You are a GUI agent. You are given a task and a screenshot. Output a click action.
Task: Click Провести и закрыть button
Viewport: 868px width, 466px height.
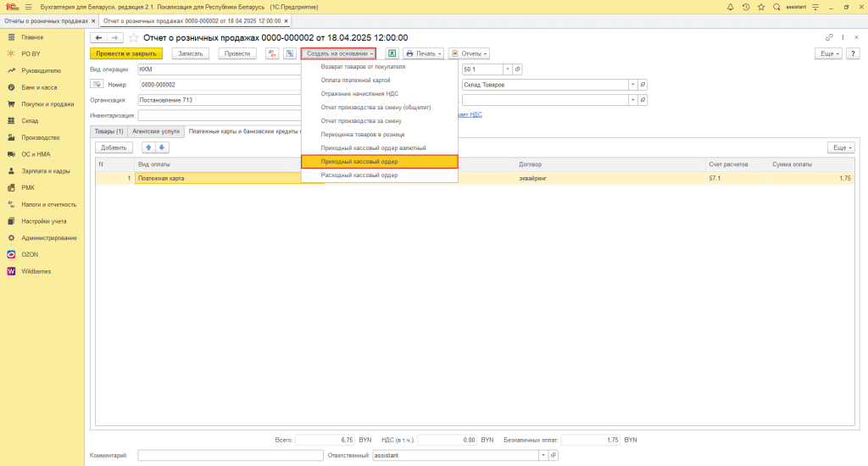[126, 53]
